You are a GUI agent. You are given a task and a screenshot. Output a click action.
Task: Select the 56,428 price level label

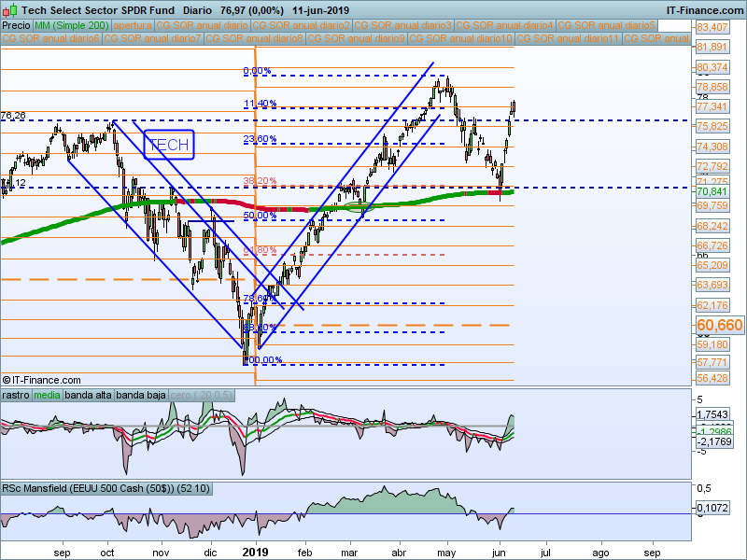[712, 378]
